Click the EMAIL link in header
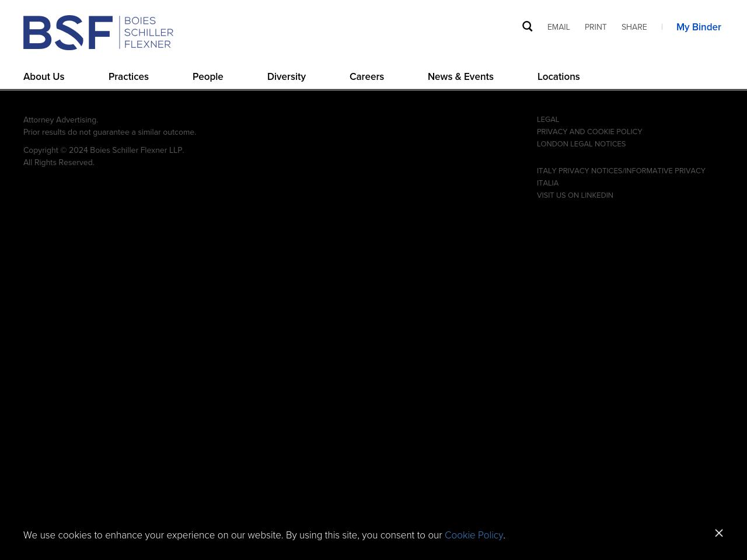747x560 pixels. pyautogui.click(x=558, y=27)
